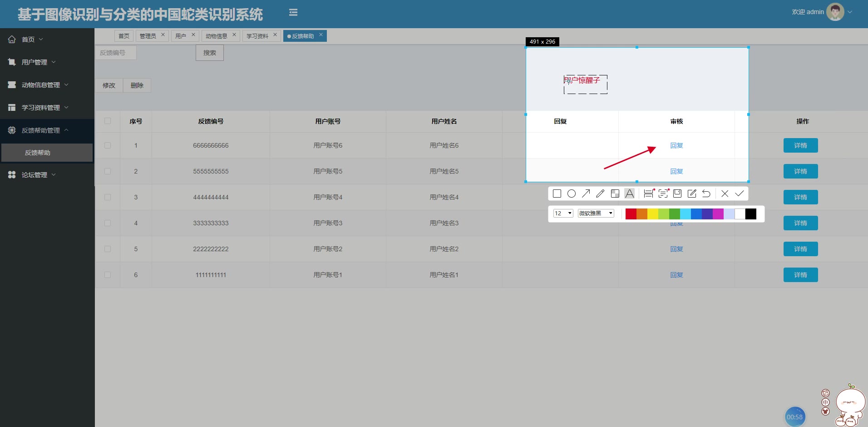The width and height of the screenshot is (868, 427).
Task: Pick the red color swatch
Action: click(x=631, y=214)
